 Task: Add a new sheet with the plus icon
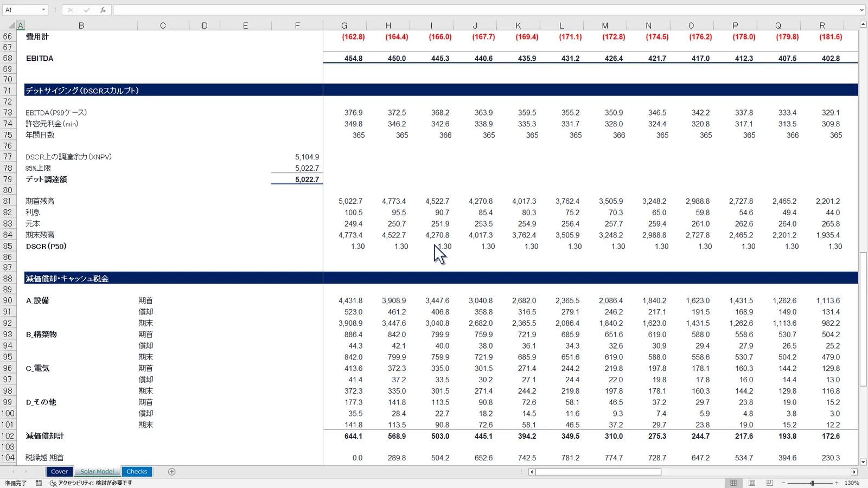pos(171,472)
